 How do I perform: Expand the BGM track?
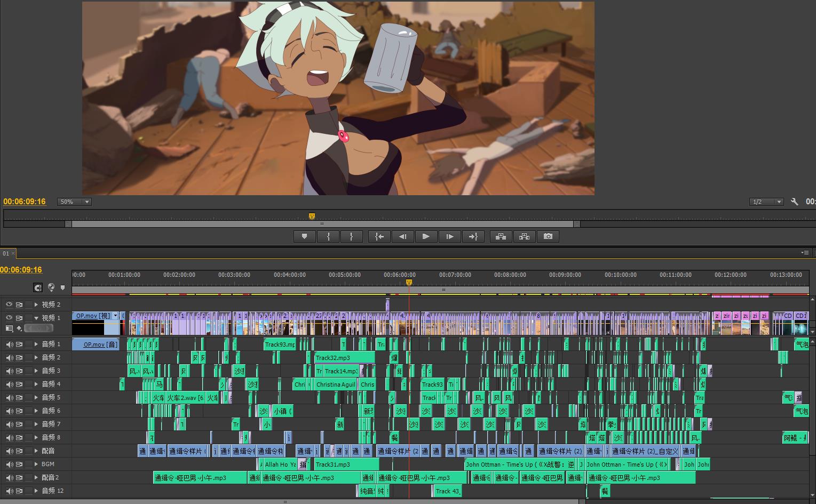[x=36, y=465]
